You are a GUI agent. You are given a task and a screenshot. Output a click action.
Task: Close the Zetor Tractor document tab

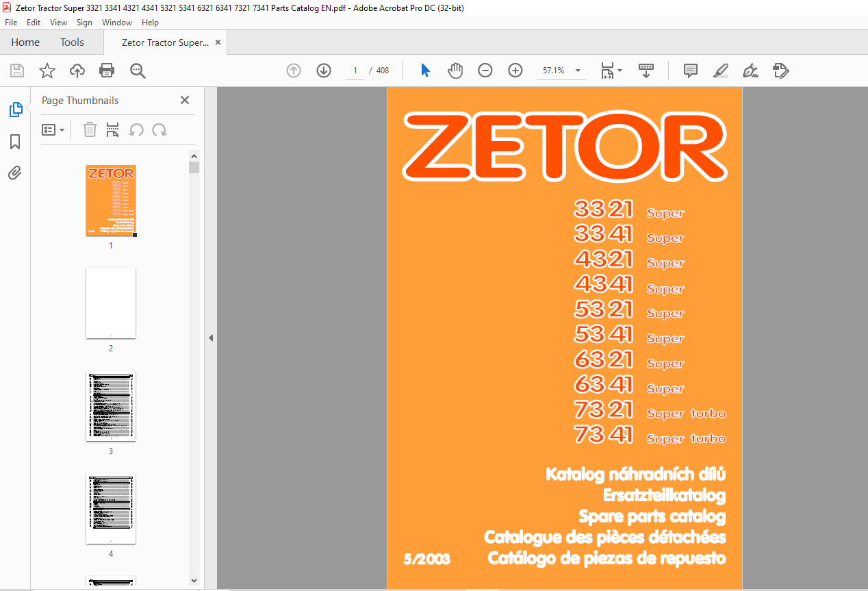(x=218, y=42)
